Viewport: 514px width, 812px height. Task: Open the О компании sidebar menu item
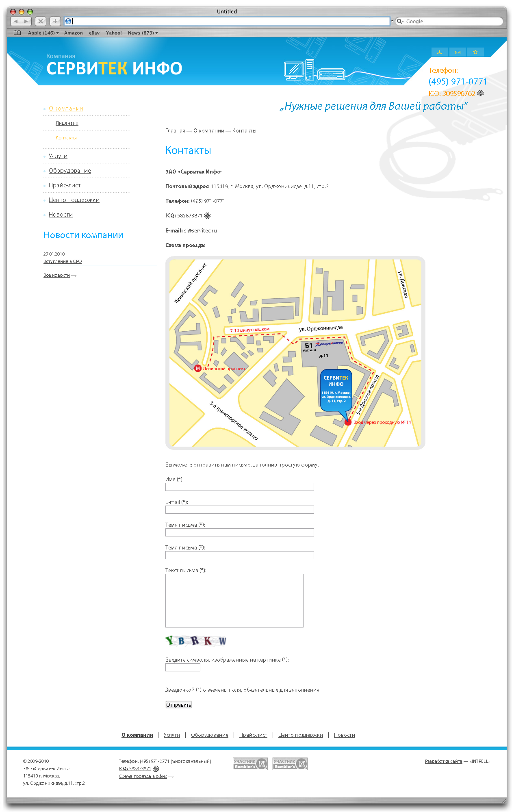[66, 109]
